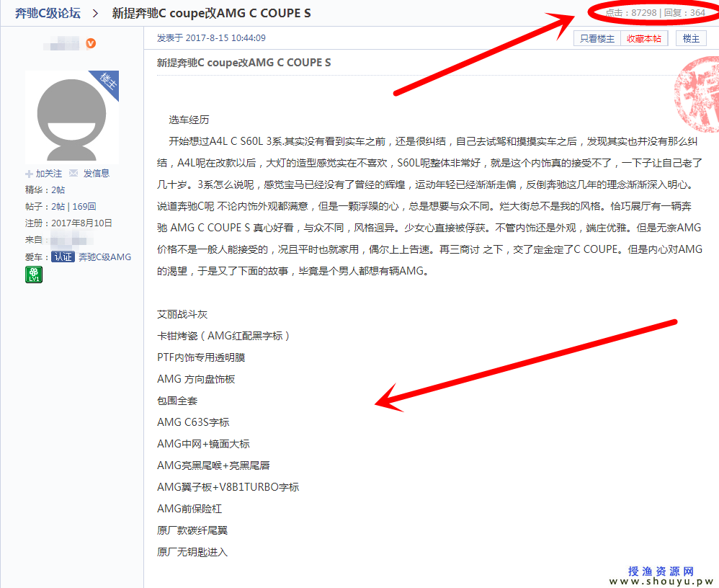The width and height of the screenshot is (719, 588).
Task: Click the green LV1 level badge icon
Action: 34,275
